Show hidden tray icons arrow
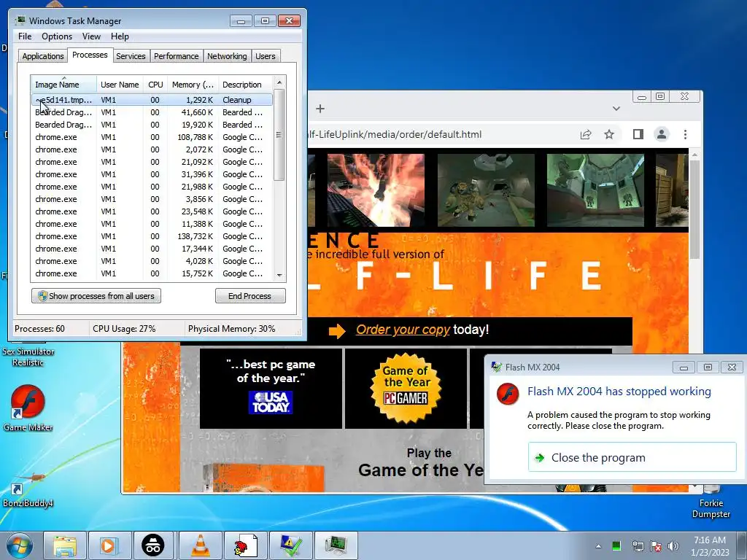Viewport: 747px width, 560px height. pos(598,546)
